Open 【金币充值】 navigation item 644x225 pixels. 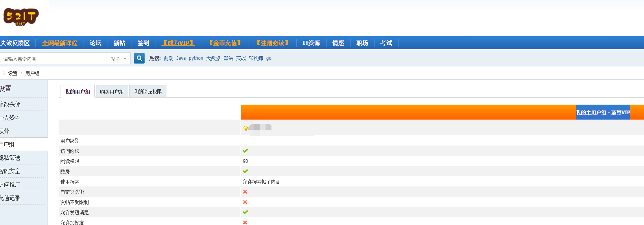point(225,43)
